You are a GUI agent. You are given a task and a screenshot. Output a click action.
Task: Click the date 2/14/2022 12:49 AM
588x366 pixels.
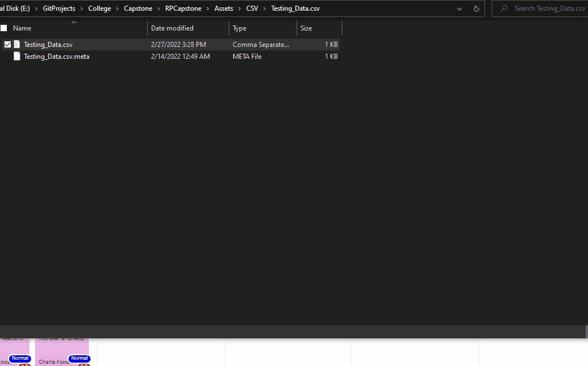(181, 57)
